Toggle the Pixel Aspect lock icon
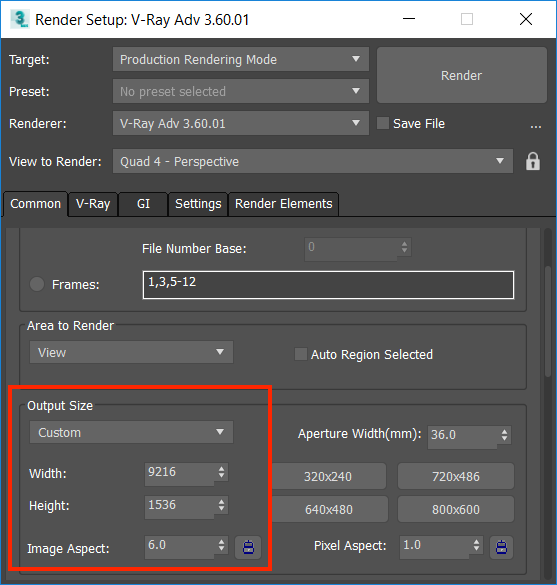The height and width of the screenshot is (585, 557). pos(501,547)
